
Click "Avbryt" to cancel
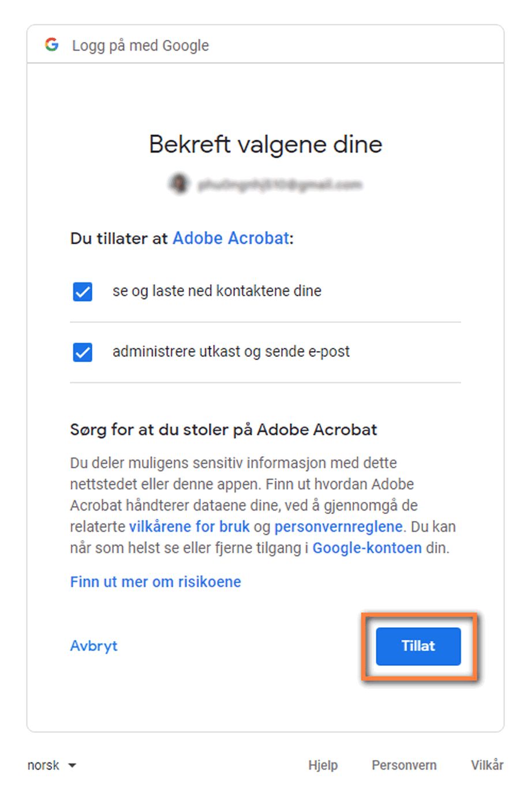(94, 646)
